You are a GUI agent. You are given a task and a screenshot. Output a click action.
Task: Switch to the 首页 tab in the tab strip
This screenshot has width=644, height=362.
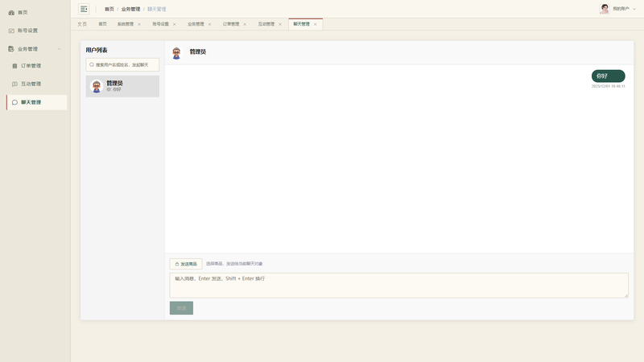(102, 24)
